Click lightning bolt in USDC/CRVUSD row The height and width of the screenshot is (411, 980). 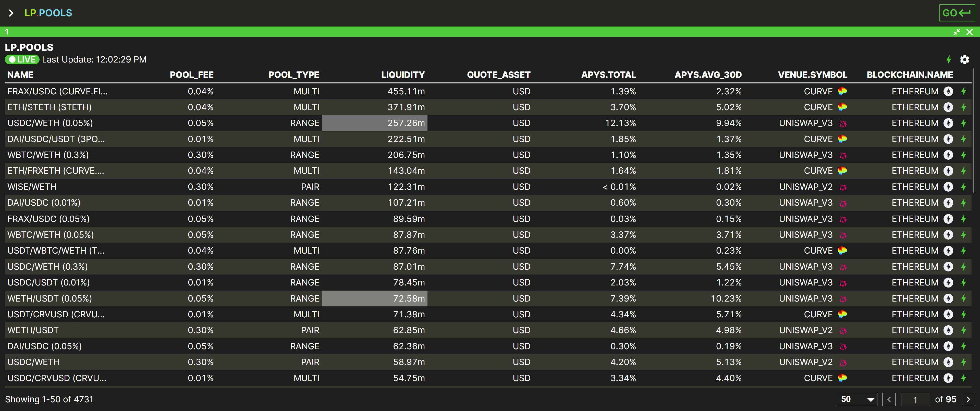pyautogui.click(x=963, y=378)
